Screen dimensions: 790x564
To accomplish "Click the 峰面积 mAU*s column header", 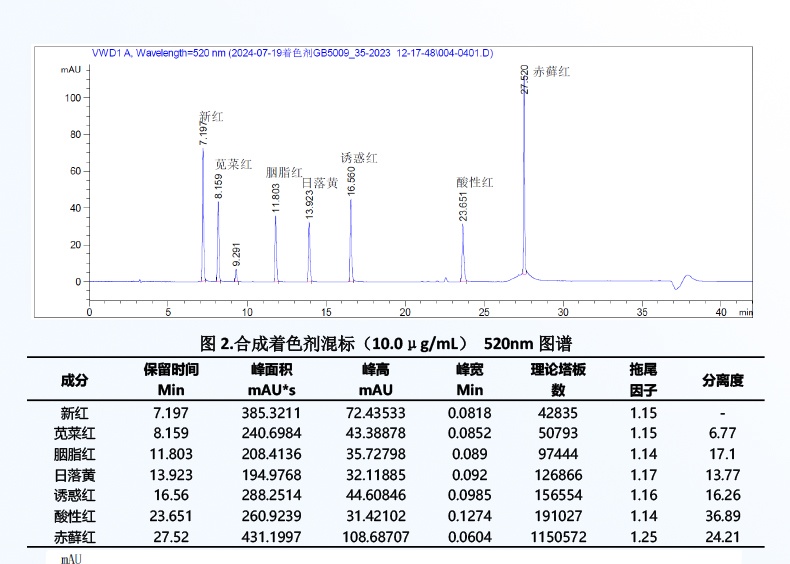I will [x=272, y=379].
